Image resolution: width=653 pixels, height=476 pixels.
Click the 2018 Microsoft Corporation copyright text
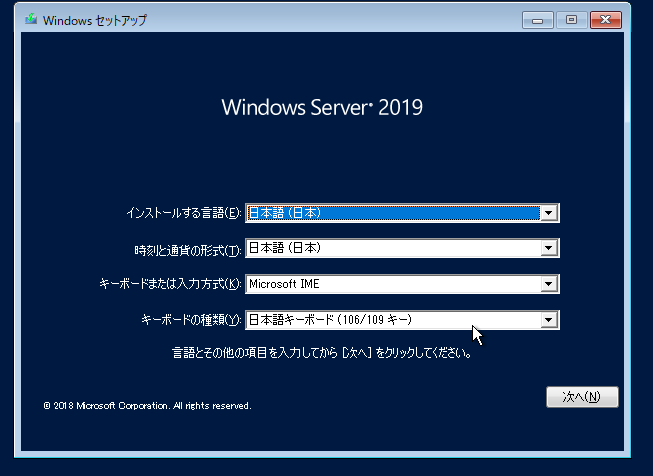tap(147, 406)
